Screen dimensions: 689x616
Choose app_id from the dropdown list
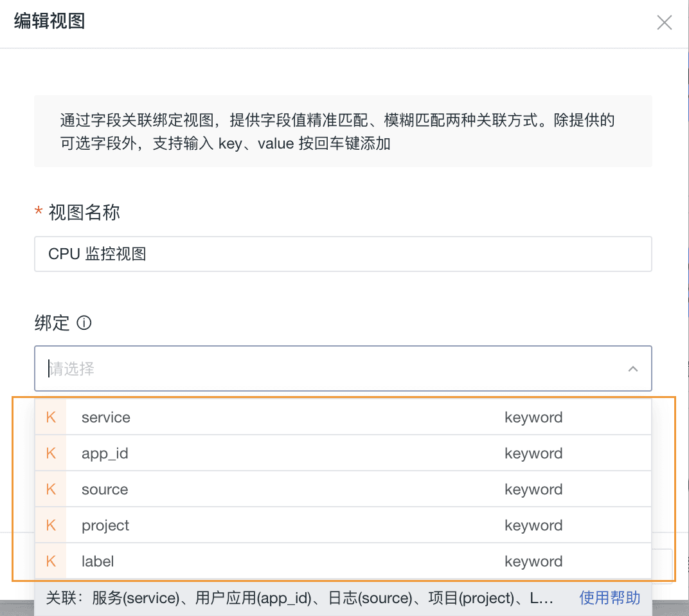105,453
